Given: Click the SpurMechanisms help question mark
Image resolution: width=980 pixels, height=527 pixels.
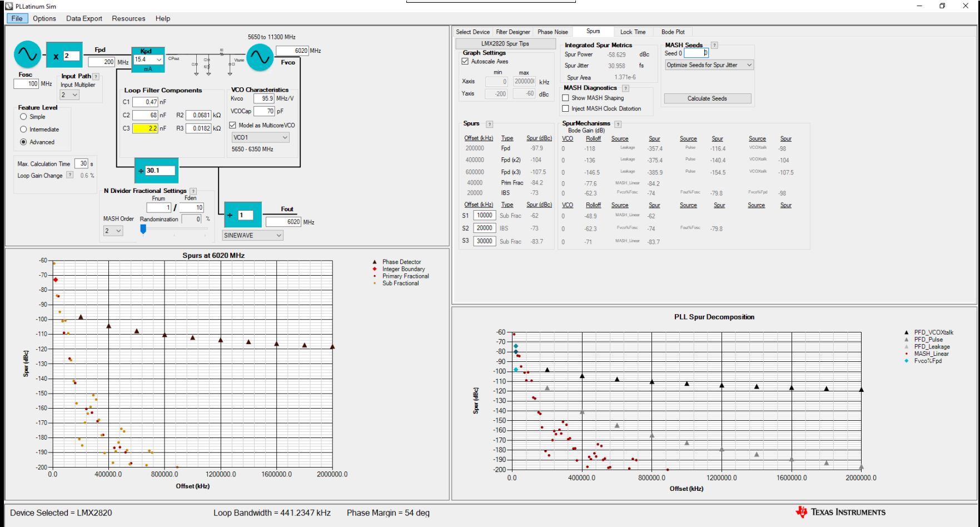Looking at the screenshot, I should [618, 124].
